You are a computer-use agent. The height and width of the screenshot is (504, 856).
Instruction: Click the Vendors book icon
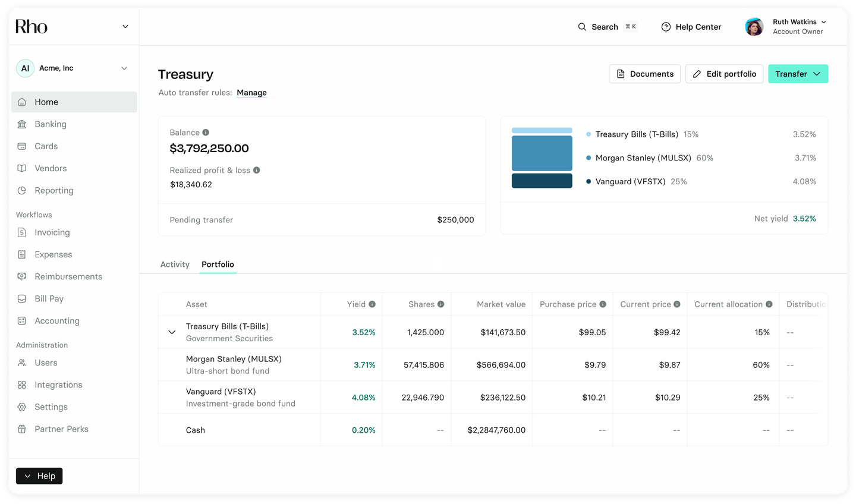(22, 168)
